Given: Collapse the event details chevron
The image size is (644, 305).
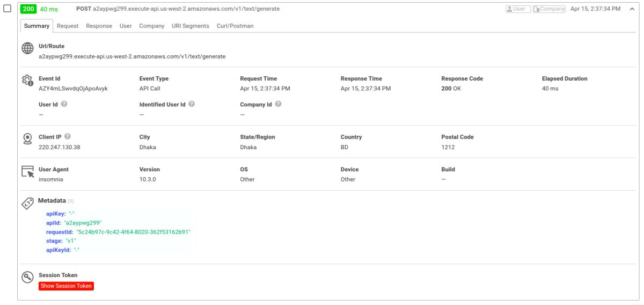Looking at the screenshot, I should pos(632,9).
